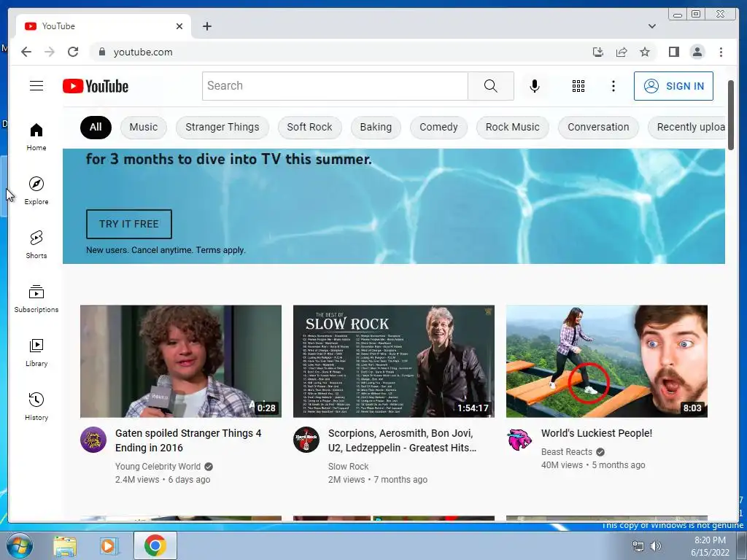
Task: Open Windows Explorer from taskbar
Action: click(x=65, y=546)
